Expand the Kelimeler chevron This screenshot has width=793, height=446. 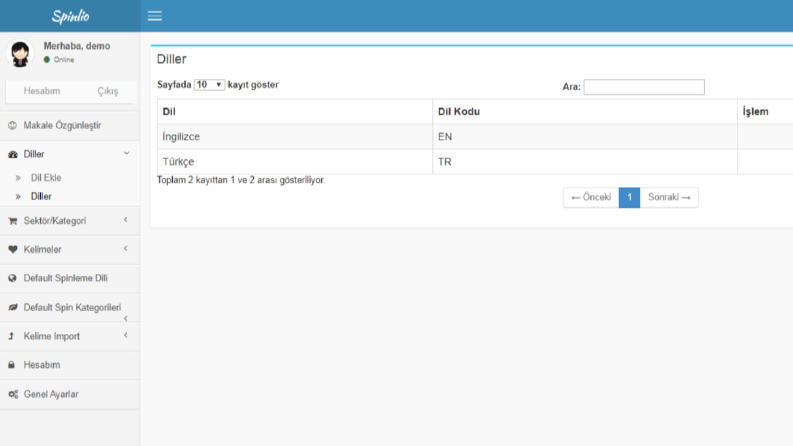(x=126, y=248)
